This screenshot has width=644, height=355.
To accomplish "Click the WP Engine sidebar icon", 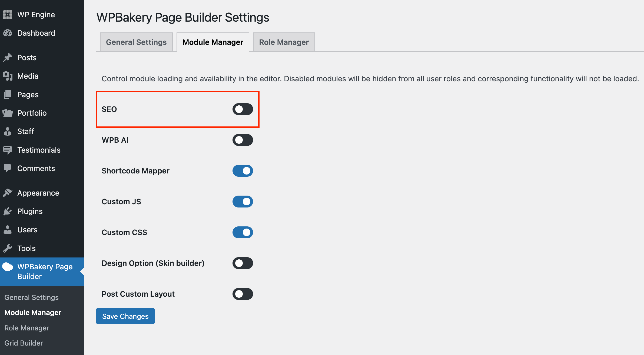I will (8, 15).
